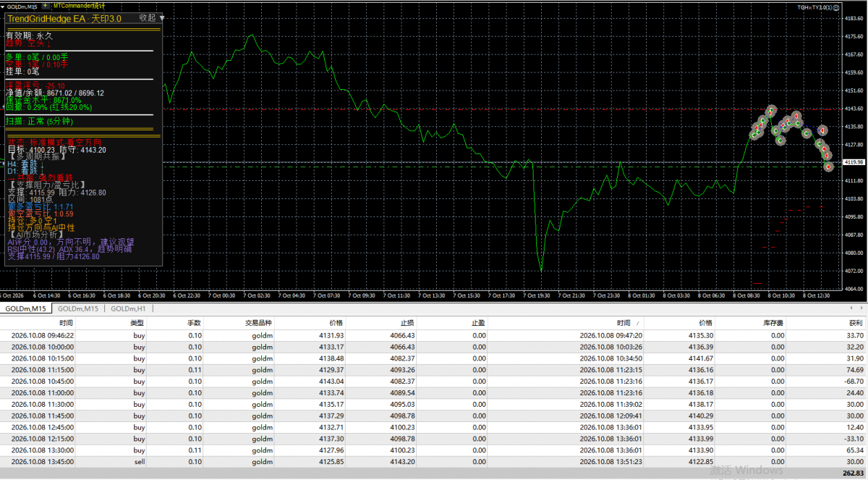Click the profit value 74.69

pos(855,369)
